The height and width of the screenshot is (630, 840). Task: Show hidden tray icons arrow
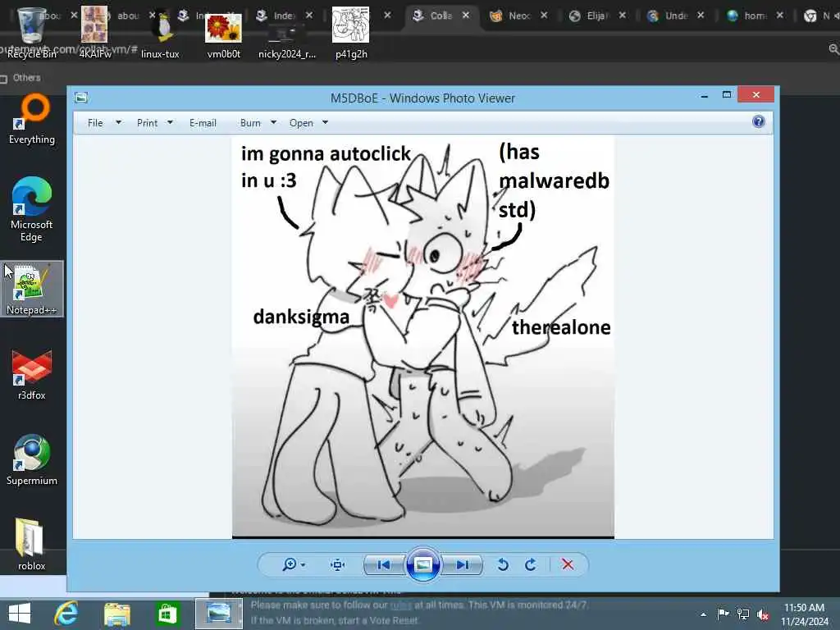pyautogui.click(x=703, y=614)
